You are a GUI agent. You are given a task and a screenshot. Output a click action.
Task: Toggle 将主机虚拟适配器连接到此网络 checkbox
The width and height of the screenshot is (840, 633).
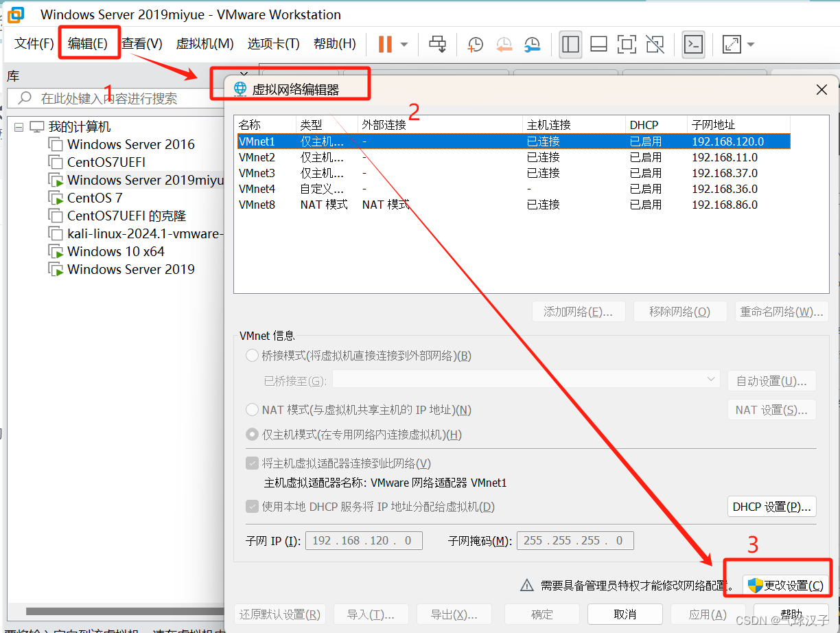[253, 463]
